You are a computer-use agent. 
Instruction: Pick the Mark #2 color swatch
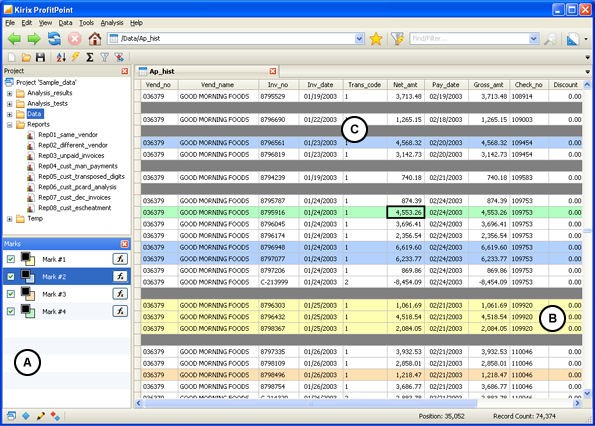[x=28, y=276]
